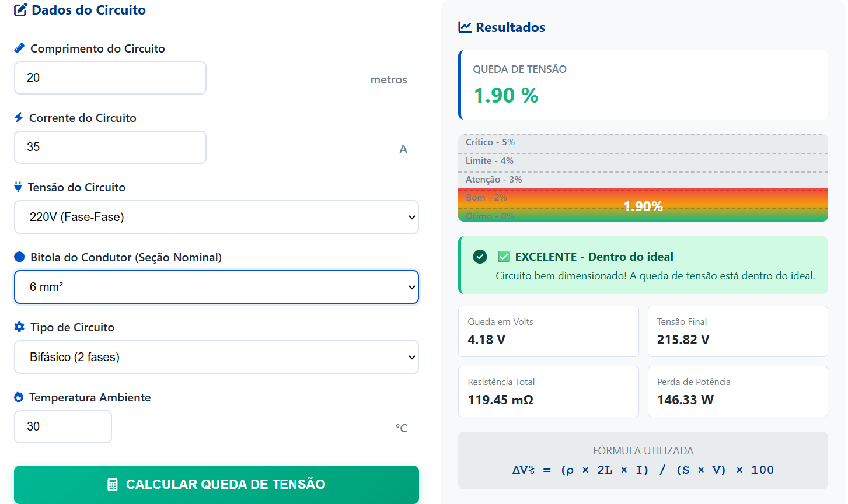Click the plug icon next to Tensão do Circuito

(x=18, y=187)
